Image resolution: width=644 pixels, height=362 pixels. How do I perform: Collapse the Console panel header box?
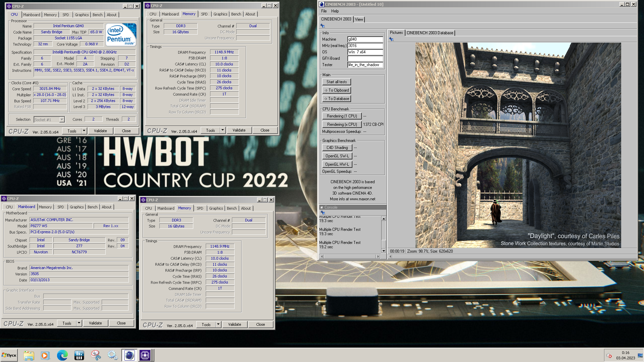[321, 207]
